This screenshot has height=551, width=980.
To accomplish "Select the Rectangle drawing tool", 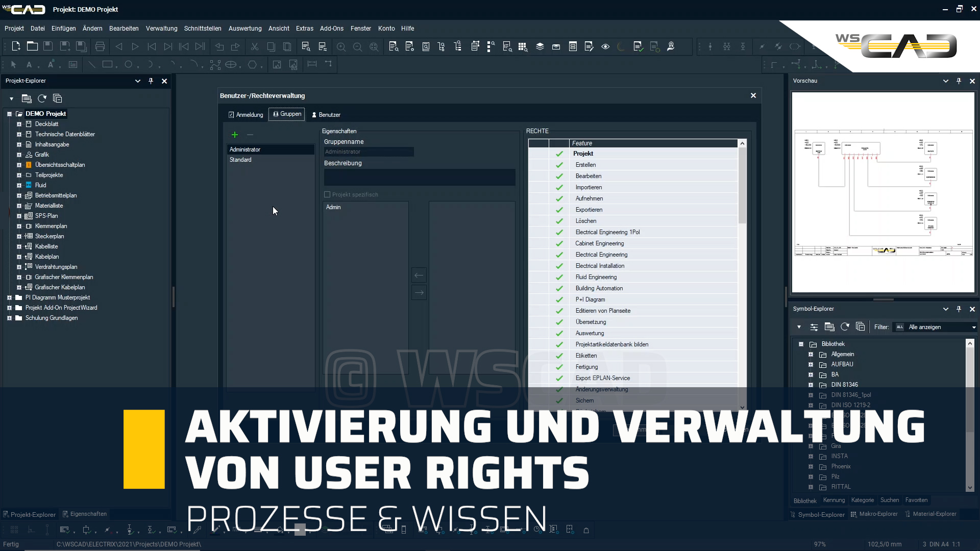I will click(108, 64).
